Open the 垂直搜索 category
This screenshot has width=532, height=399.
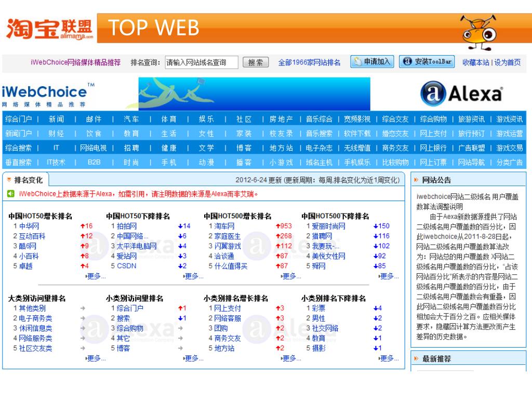pos(18,163)
